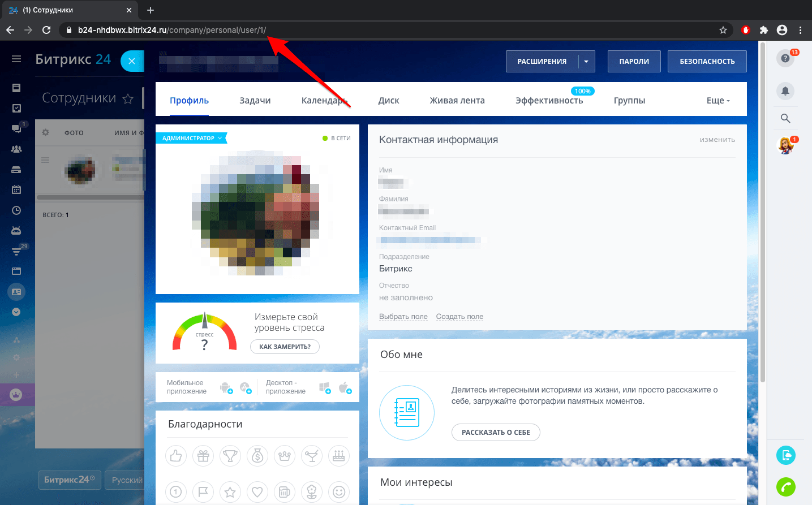
Task: Open the hamburger menu beside Битрикс 24
Action: pos(16,59)
